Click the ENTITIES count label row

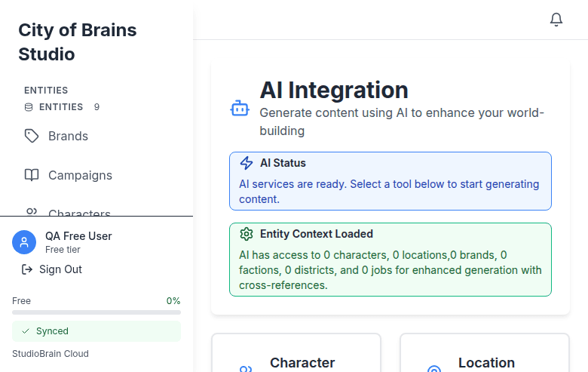(62, 107)
